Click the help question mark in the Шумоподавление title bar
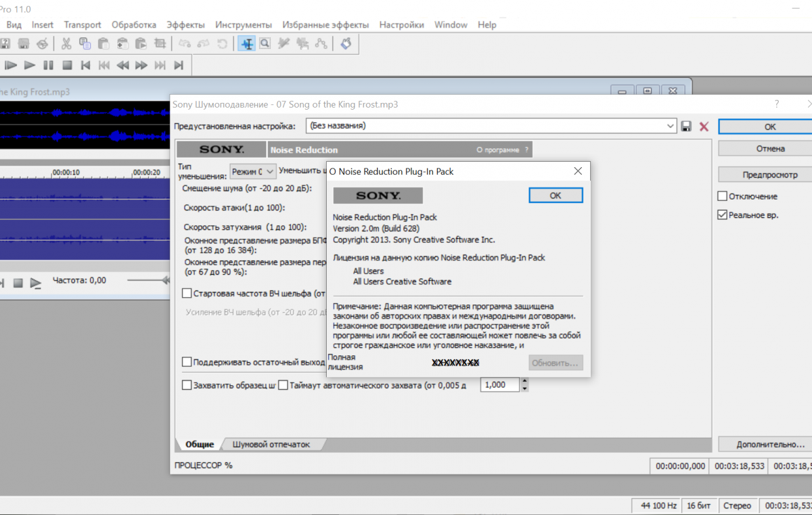This screenshot has height=515, width=812. coord(776,104)
